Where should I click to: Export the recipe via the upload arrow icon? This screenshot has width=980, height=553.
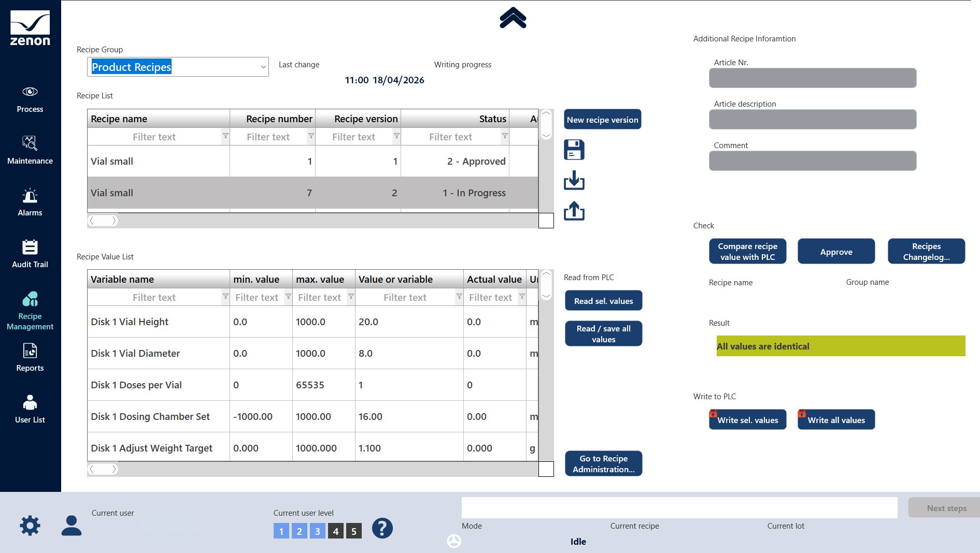[x=574, y=211]
